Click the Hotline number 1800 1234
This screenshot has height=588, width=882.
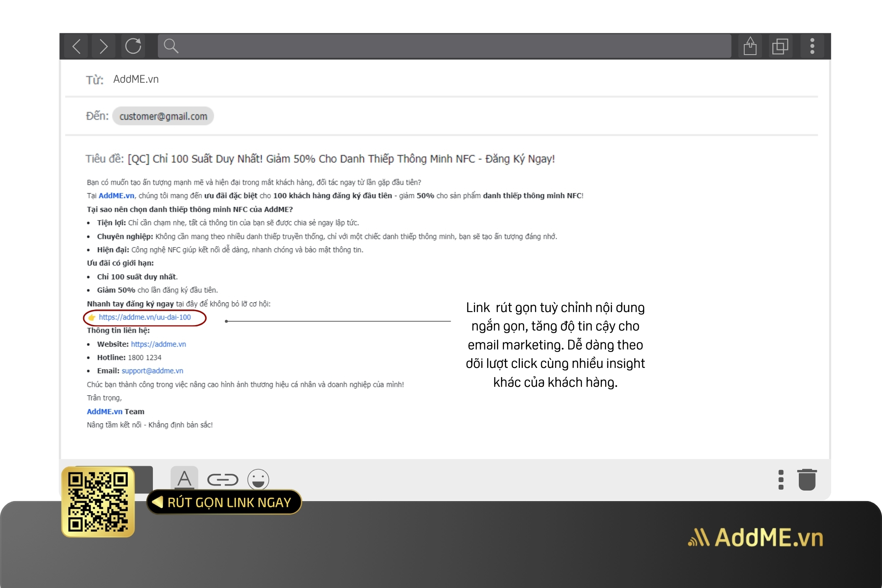coord(144,357)
